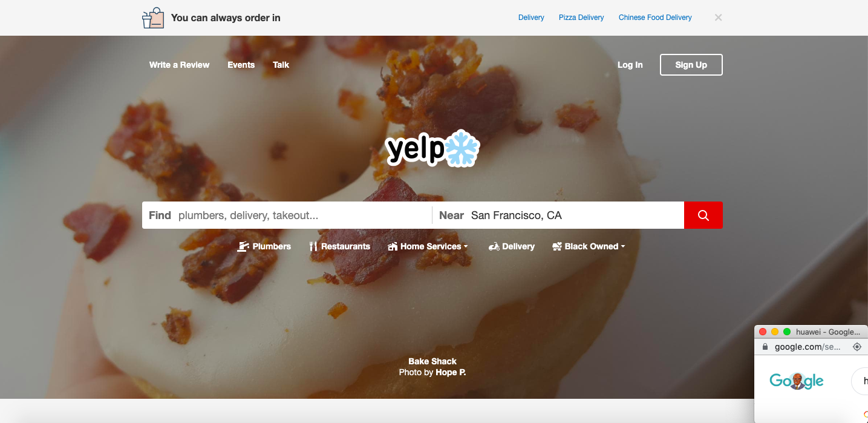
Task: Click the location icon in Google address bar
Action: click(857, 347)
